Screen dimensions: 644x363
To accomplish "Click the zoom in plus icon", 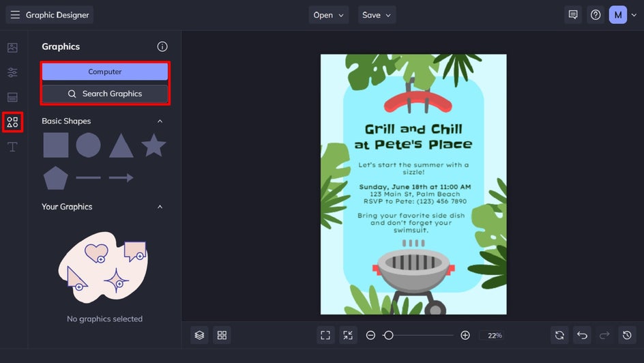I will (x=465, y=335).
